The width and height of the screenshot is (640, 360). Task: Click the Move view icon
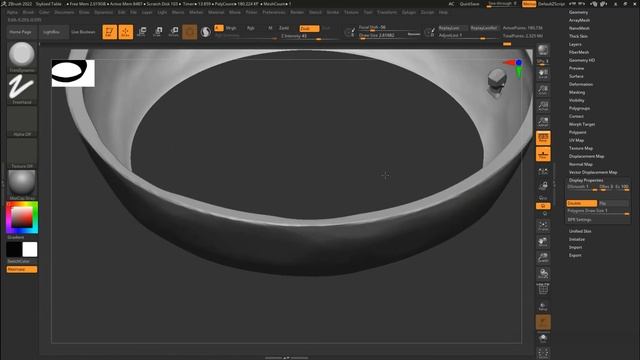(x=543, y=242)
